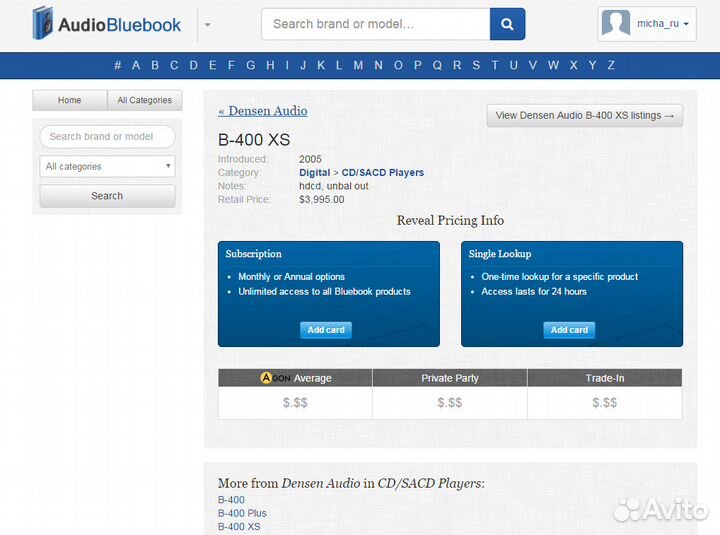Click View Densen Audio B-400 XS listings button
720x535 pixels.
585,115
